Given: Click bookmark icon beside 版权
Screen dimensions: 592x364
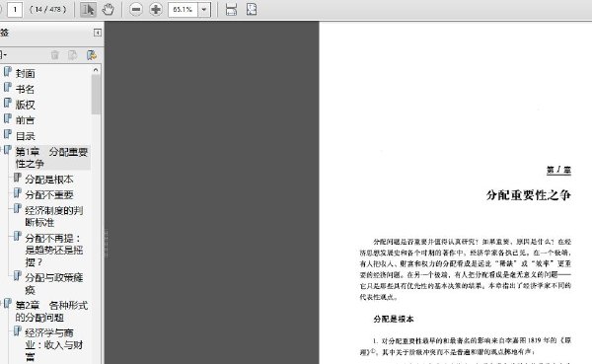Looking at the screenshot, I should (x=8, y=103).
